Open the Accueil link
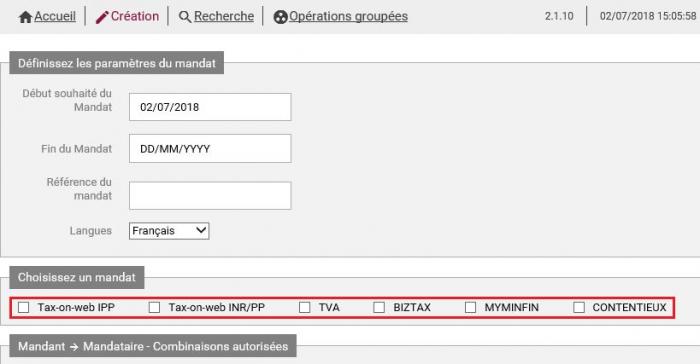This screenshot has width=700, height=364. [x=55, y=17]
